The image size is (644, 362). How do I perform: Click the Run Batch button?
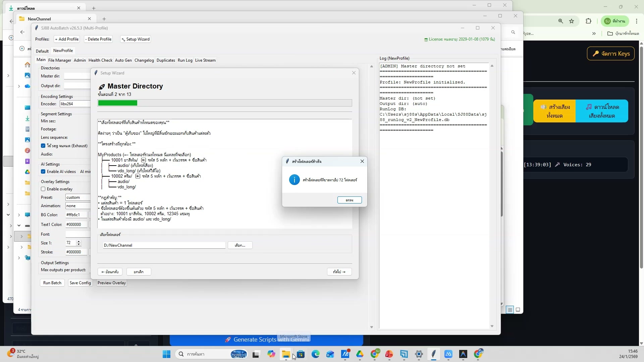click(52, 283)
